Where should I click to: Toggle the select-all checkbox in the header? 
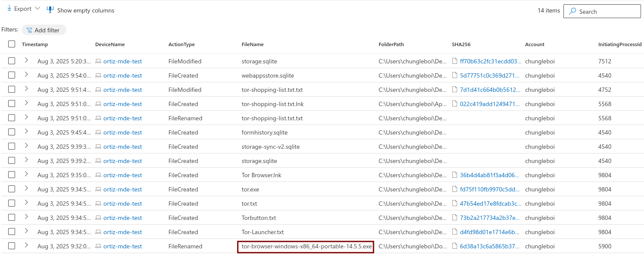point(12,44)
